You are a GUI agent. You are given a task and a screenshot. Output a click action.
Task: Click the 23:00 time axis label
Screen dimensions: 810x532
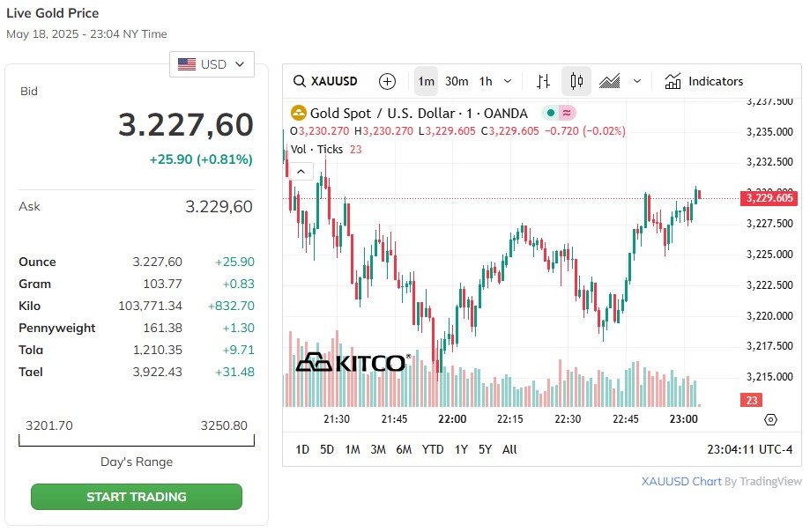click(x=683, y=419)
